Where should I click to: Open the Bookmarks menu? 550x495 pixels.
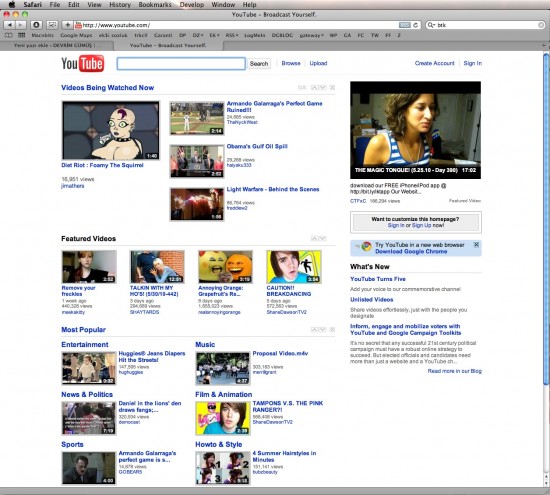pos(155,5)
